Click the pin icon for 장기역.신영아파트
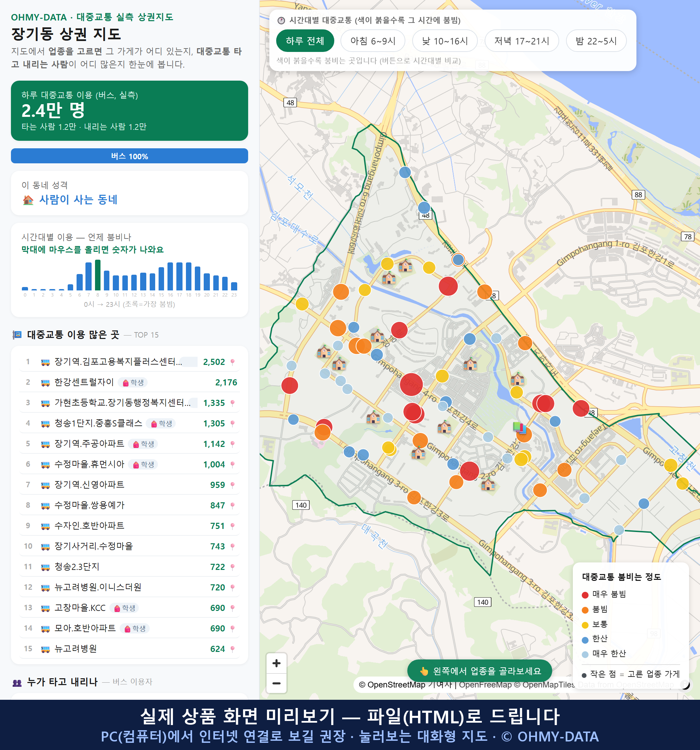 (232, 485)
